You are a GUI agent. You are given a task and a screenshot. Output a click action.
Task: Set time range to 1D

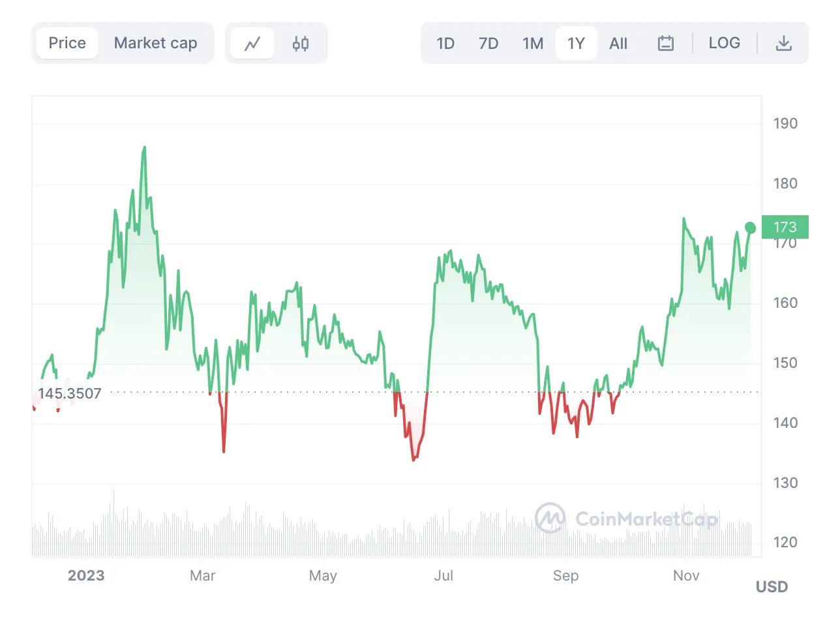445,44
